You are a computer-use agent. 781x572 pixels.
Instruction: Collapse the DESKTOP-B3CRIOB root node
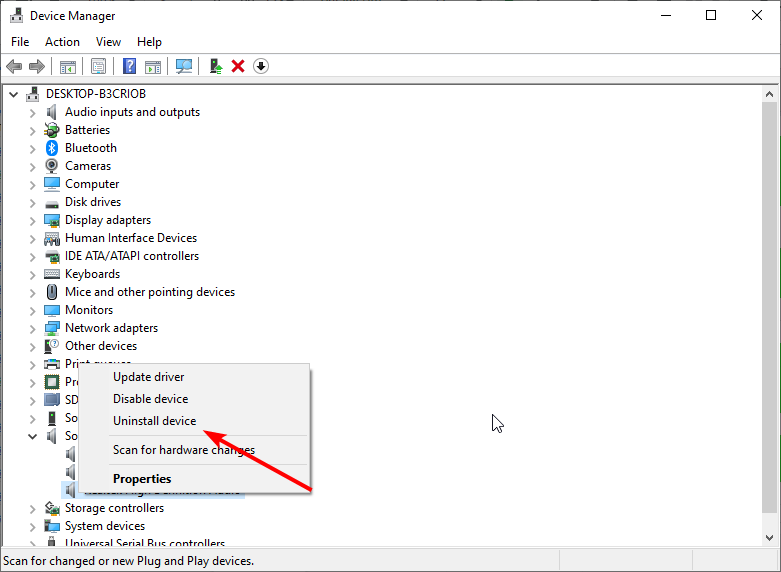tap(13, 94)
